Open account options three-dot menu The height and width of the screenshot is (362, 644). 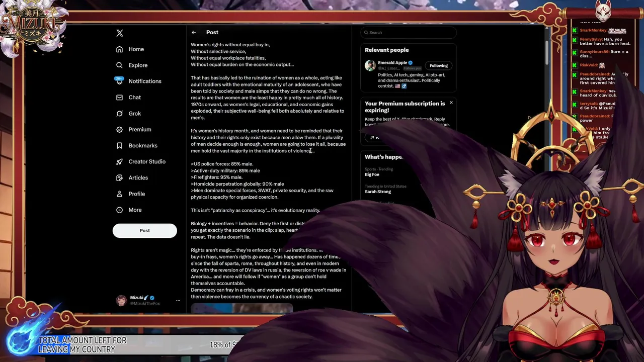click(178, 301)
